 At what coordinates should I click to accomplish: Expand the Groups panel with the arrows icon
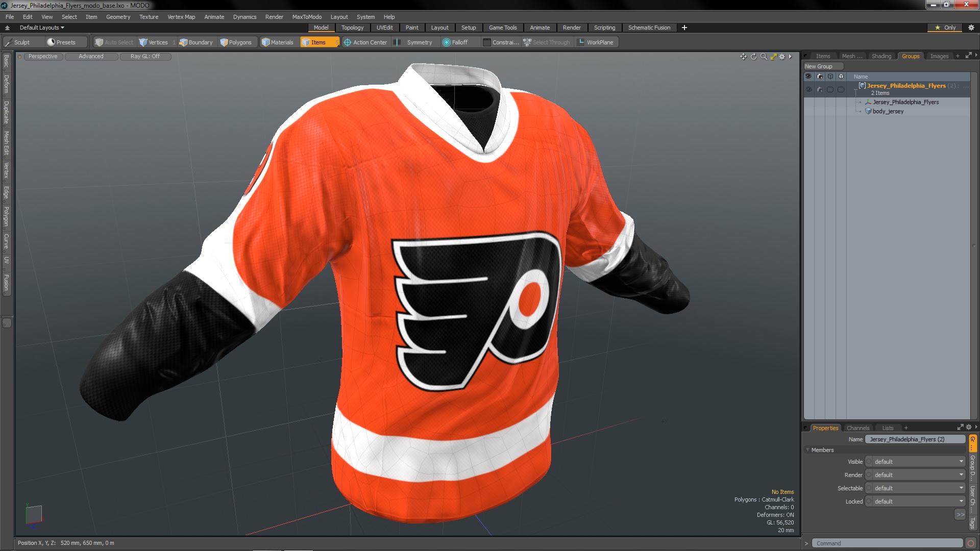pyautogui.click(x=968, y=56)
